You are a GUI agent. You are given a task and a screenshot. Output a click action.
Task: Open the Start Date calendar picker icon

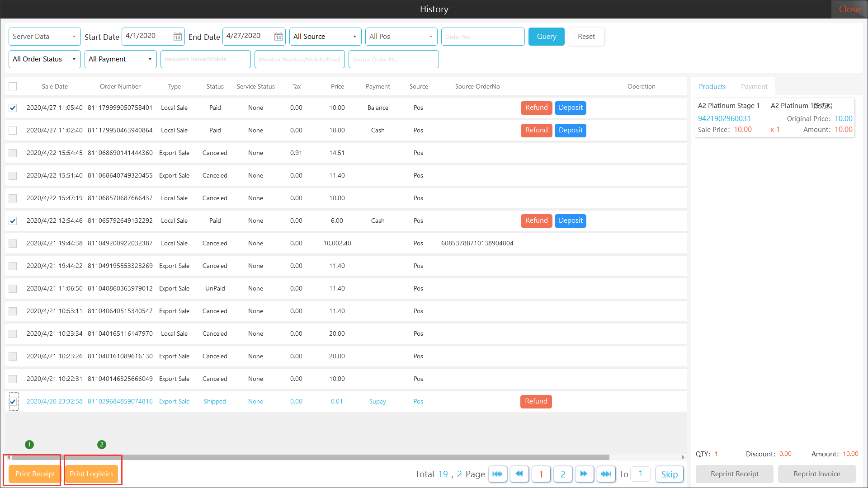[178, 37]
